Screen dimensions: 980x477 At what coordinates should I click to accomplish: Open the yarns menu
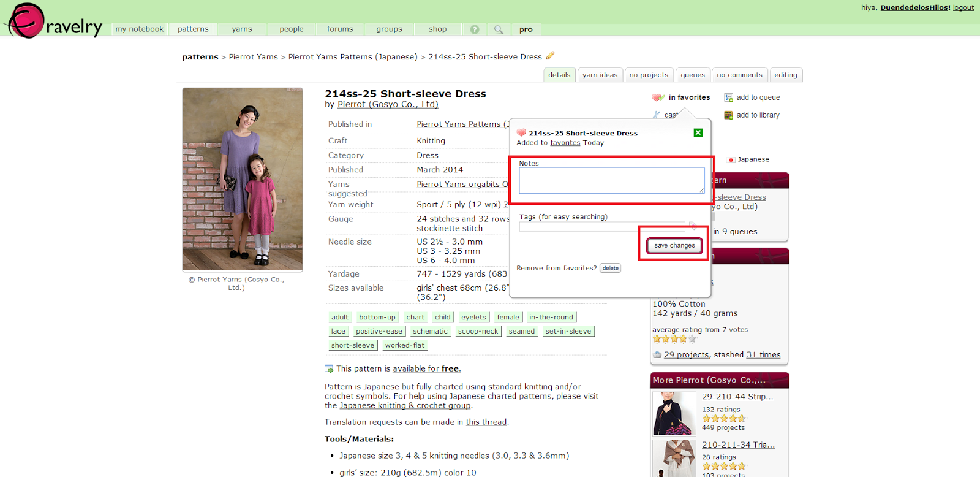[242, 29]
